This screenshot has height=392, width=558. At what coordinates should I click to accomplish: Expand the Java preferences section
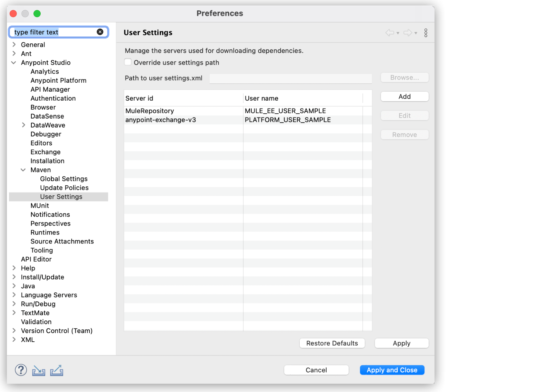tap(13, 286)
